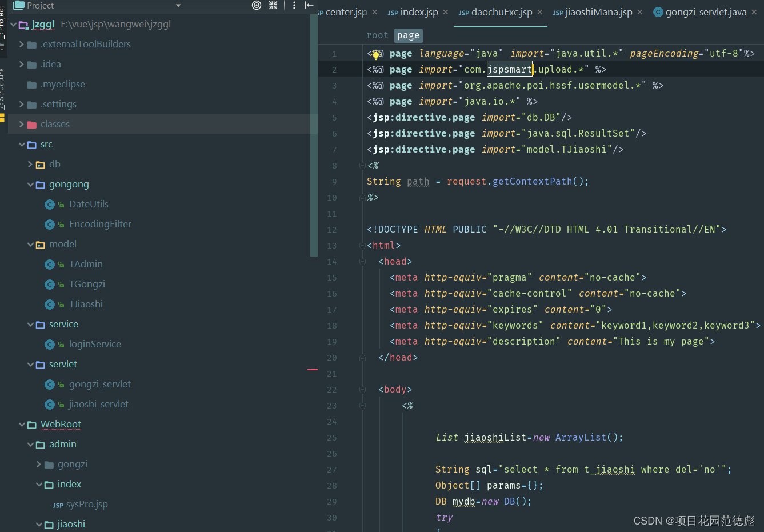764x532 pixels.
Task: Expand the gongzi folder under admin
Action: pos(39,465)
